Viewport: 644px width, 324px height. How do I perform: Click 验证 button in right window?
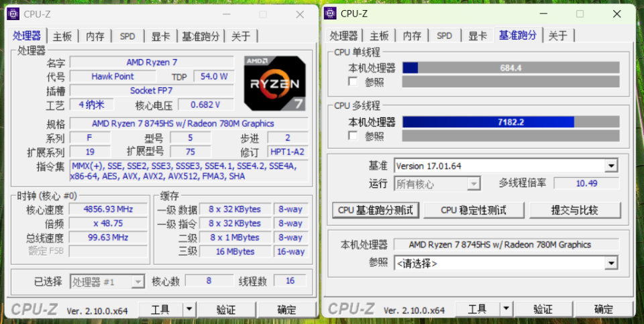[x=543, y=309]
